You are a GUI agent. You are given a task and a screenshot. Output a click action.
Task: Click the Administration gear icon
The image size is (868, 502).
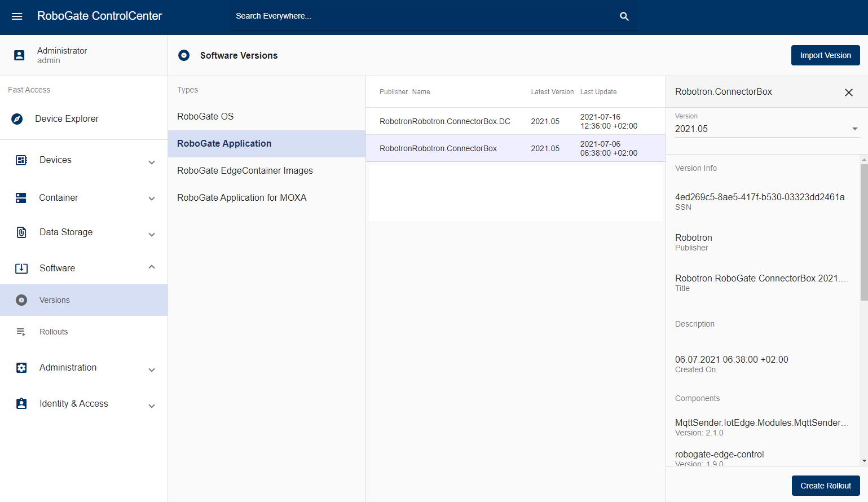click(x=21, y=368)
